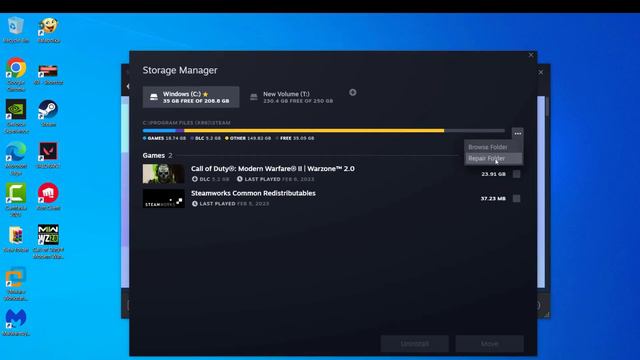Open Microsoft Edge desktop shortcut
This screenshot has height=360, width=640.
tap(16, 159)
